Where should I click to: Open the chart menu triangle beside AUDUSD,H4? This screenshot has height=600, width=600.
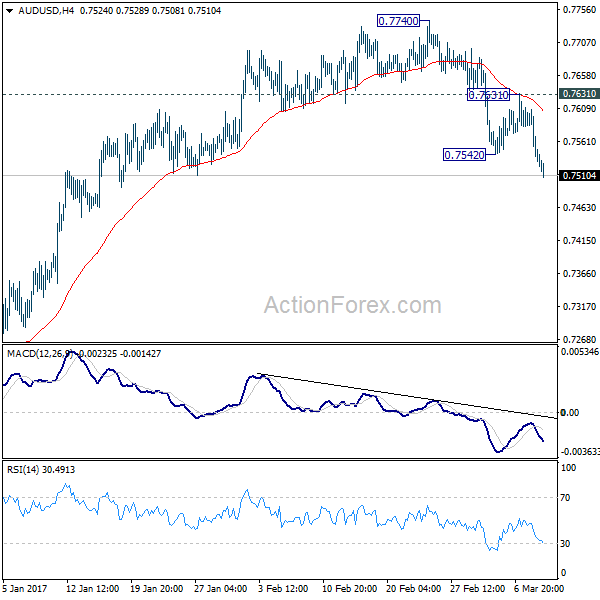[x=10, y=11]
